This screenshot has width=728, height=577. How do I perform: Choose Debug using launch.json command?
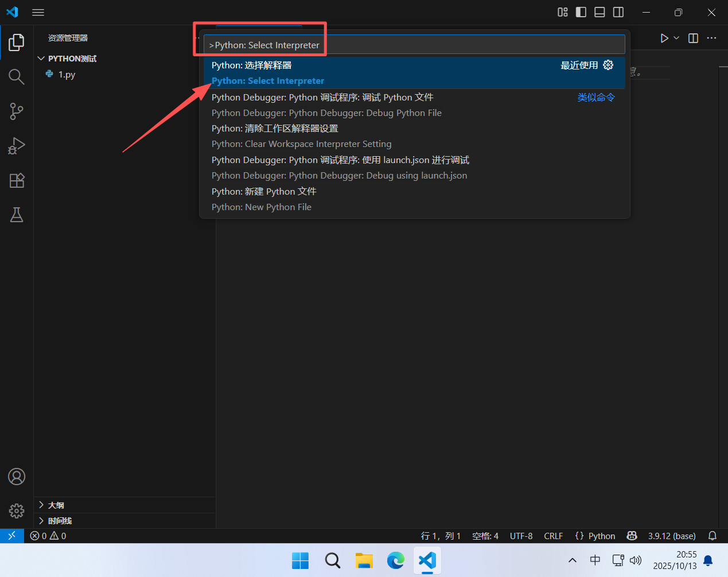coord(414,168)
